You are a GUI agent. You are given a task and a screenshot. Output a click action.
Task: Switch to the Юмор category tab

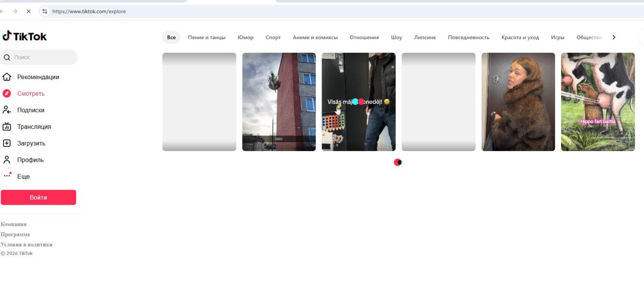[246, 37]
